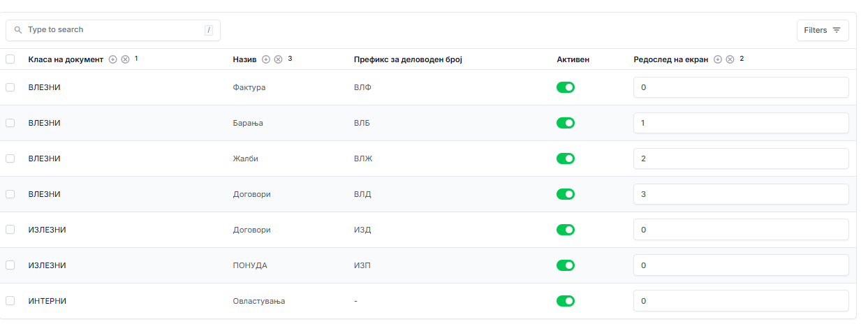This screenshot has height=324, width=868.
Task: Toggle Активен switch for ПОНУДА
Action: point(566,265)
